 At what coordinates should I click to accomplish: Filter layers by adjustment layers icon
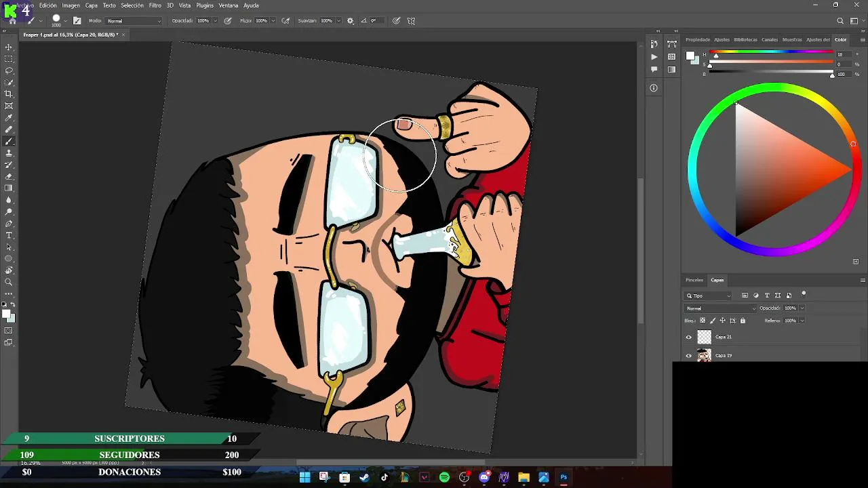point(756,296)
